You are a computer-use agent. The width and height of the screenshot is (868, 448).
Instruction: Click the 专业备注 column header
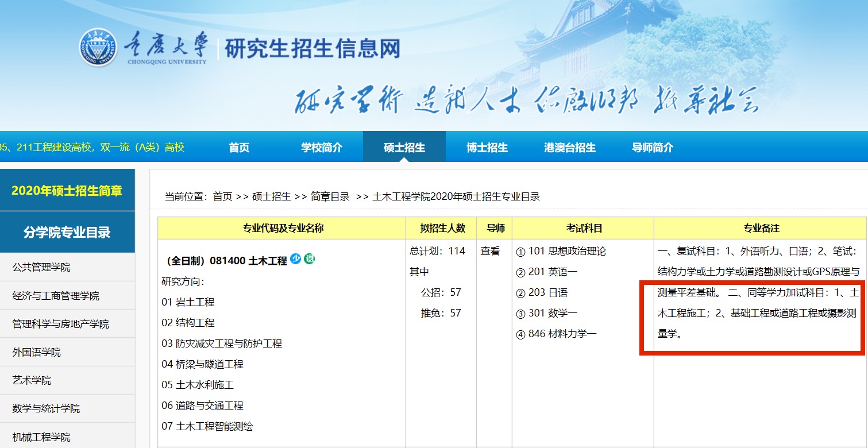[x=761, y=228]
